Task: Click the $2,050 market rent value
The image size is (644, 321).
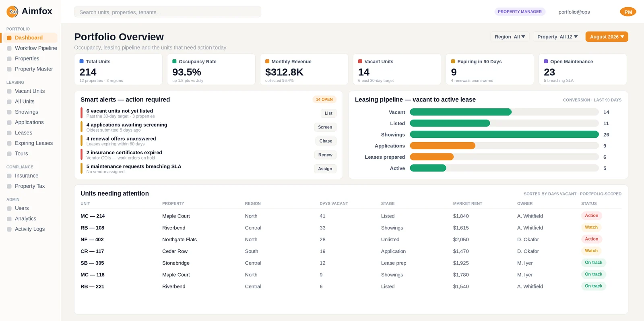Action: click(x=461, y=240)
